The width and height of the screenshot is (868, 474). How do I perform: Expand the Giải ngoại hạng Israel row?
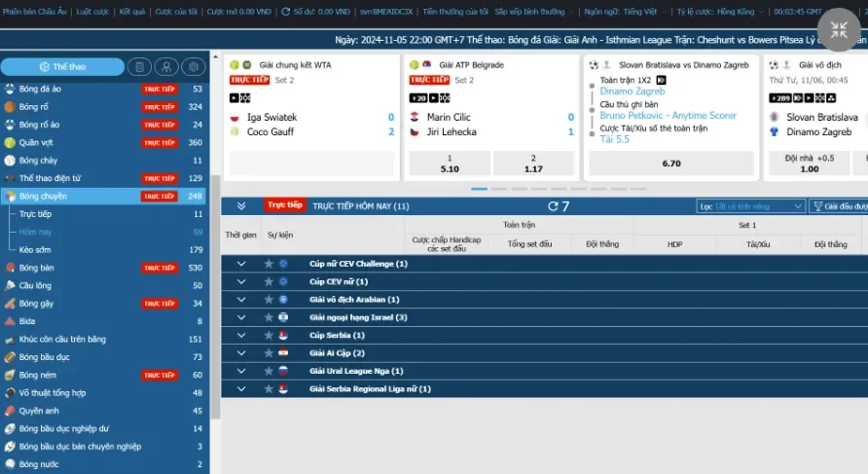pos(241,317)
